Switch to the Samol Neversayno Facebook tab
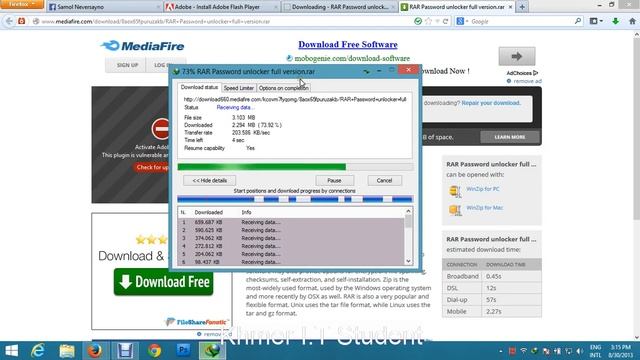The image size is (640, 360). 104,7
